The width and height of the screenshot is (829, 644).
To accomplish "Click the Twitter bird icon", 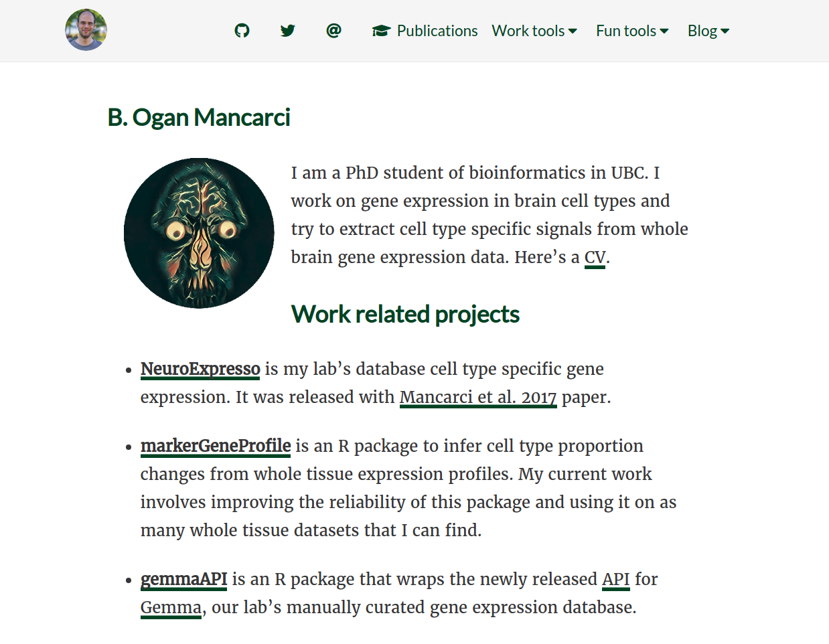I will pos(288,31).
